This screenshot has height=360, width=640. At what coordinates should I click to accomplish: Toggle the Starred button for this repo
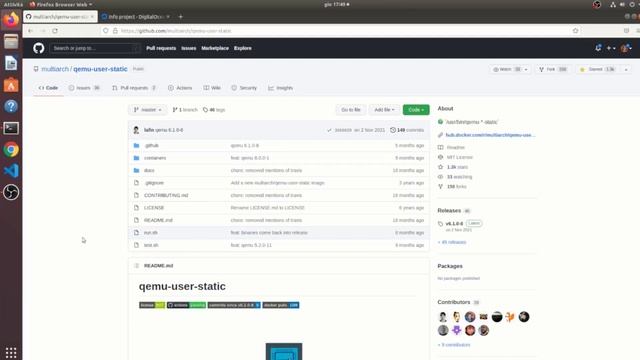[x=598, y=69]
